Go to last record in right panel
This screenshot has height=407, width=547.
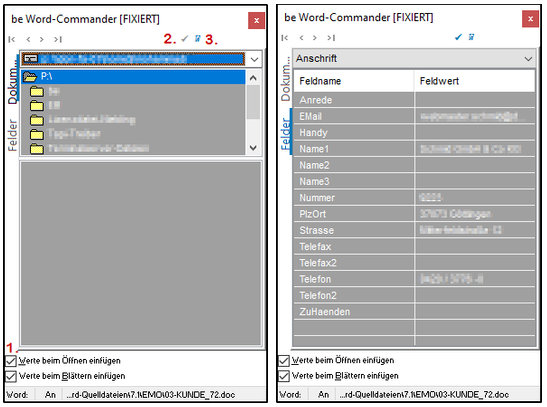point(331,38)
